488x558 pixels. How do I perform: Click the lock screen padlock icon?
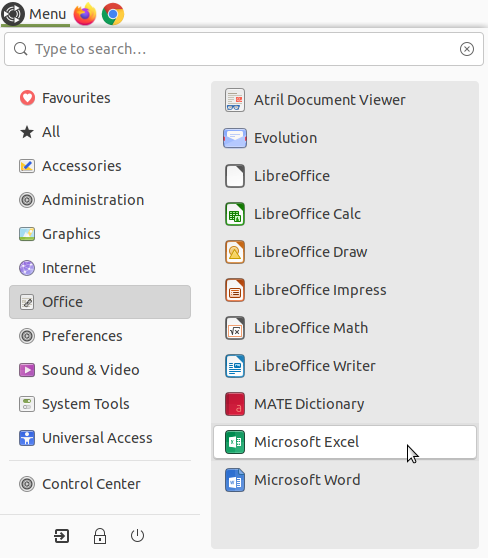click(x=100, y=536)
